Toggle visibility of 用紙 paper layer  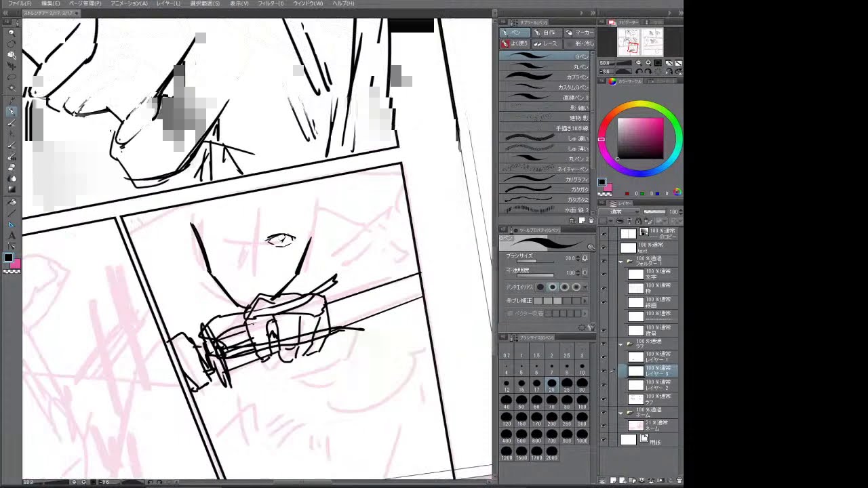tap(604, 440)
